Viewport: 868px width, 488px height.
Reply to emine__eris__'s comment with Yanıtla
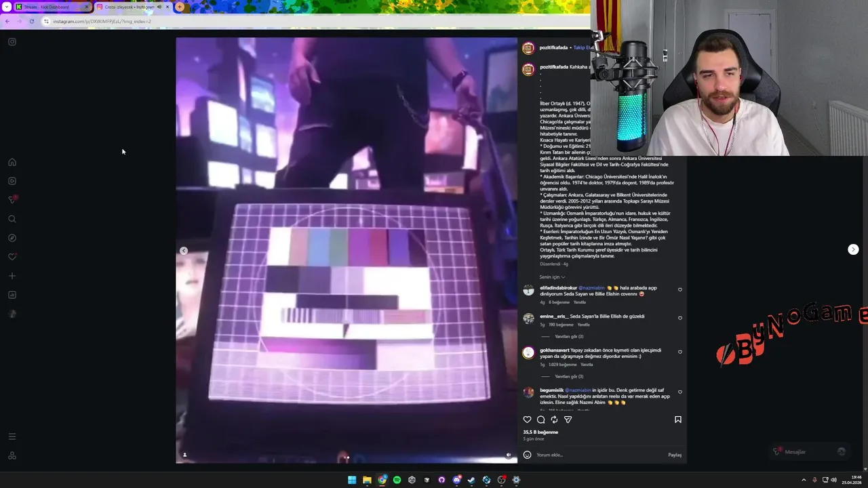(583, 325)
